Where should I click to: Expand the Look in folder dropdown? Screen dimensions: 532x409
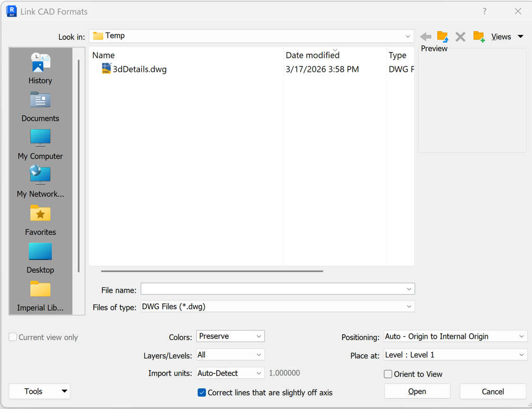[408, 36]
